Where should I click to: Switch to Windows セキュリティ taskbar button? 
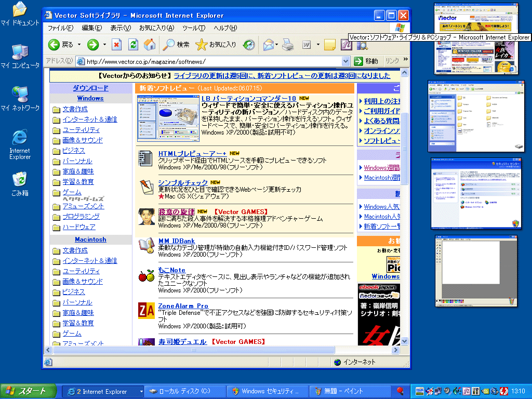click(x=268, y=391)
